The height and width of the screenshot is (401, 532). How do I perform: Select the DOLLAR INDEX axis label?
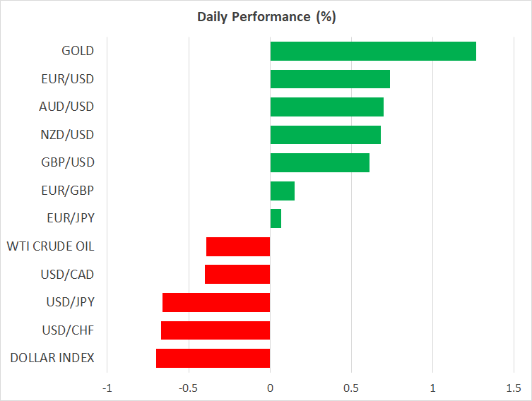(52, 358)
